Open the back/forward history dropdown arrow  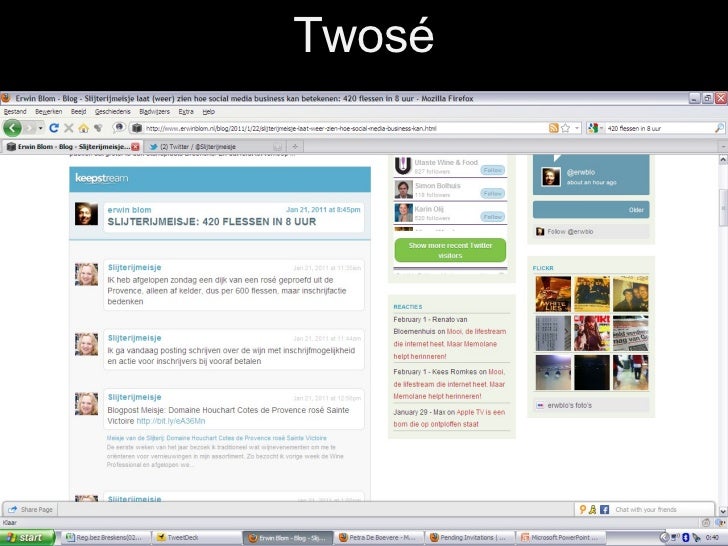(41, 128)
